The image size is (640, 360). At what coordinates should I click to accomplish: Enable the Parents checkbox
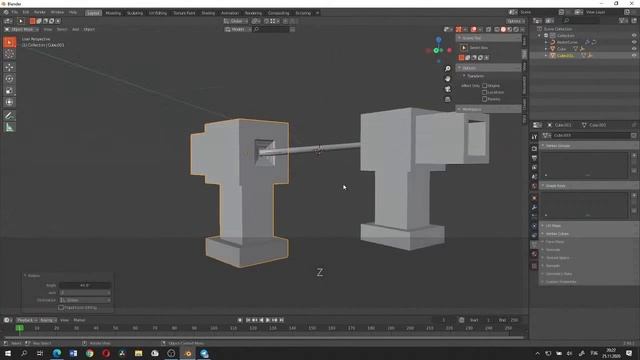pos(484,99)
